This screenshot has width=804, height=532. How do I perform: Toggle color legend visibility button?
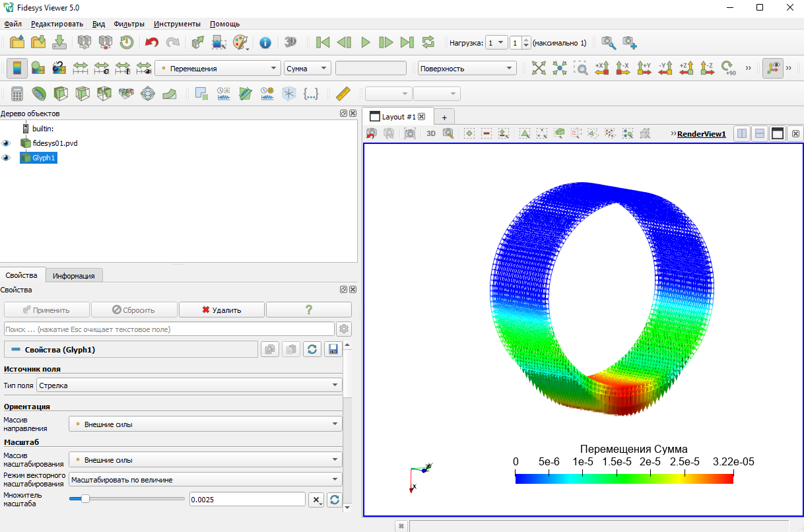pyautogui.click(x=17, y=68)
